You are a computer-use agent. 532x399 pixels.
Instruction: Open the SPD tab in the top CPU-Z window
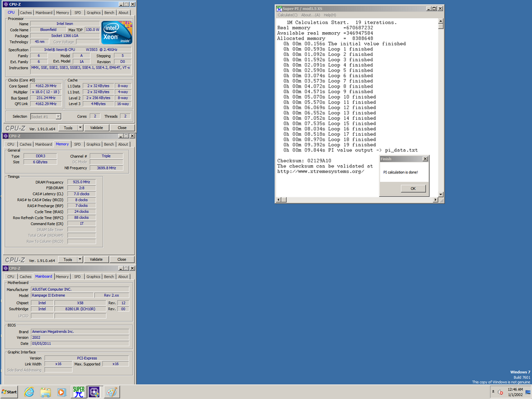click(x=78, y=13)
